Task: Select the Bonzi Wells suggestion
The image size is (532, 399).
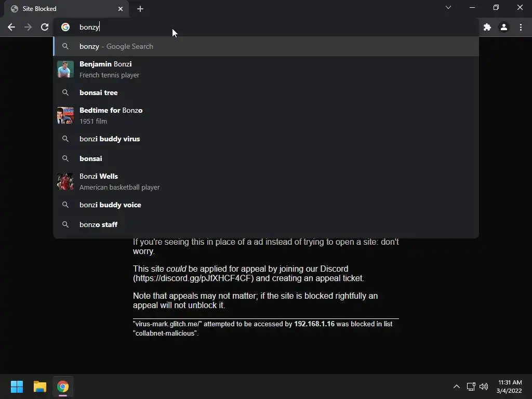Action: pyautogui.click(x=266, y=181)
